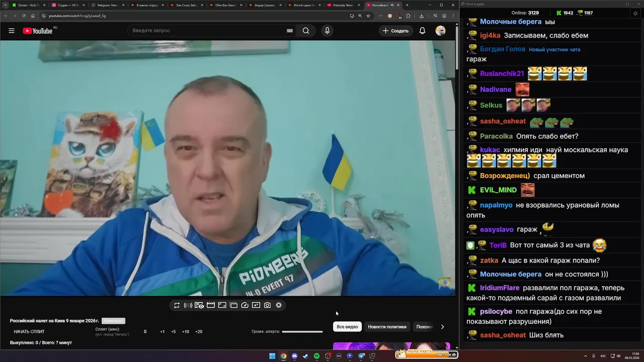The height and width of the screenshot is (362, 644).
Task: Switch to the Polonsky News browser tab
Action: [344, 5]
